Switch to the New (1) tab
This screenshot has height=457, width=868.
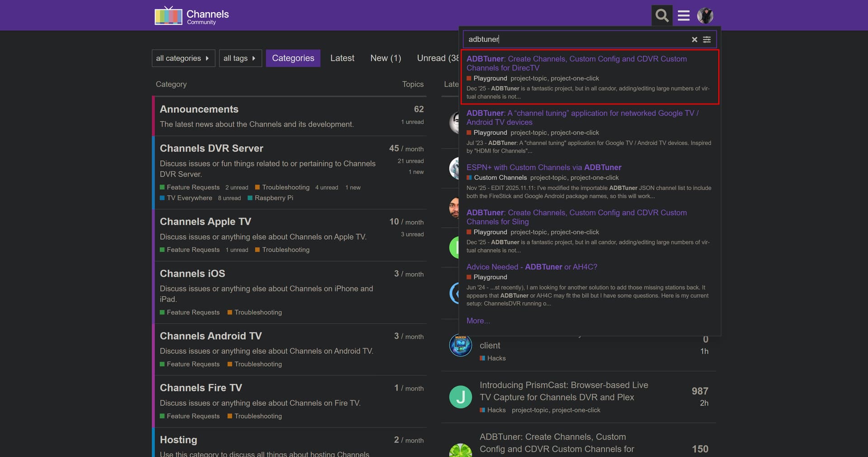tap(385, 58)
